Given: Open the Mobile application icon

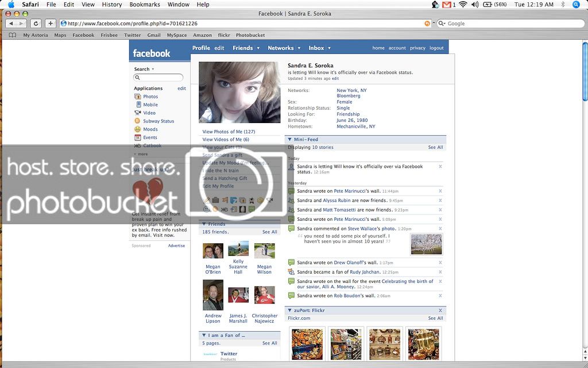Looking at the screenshot, I should coord(138,105).
